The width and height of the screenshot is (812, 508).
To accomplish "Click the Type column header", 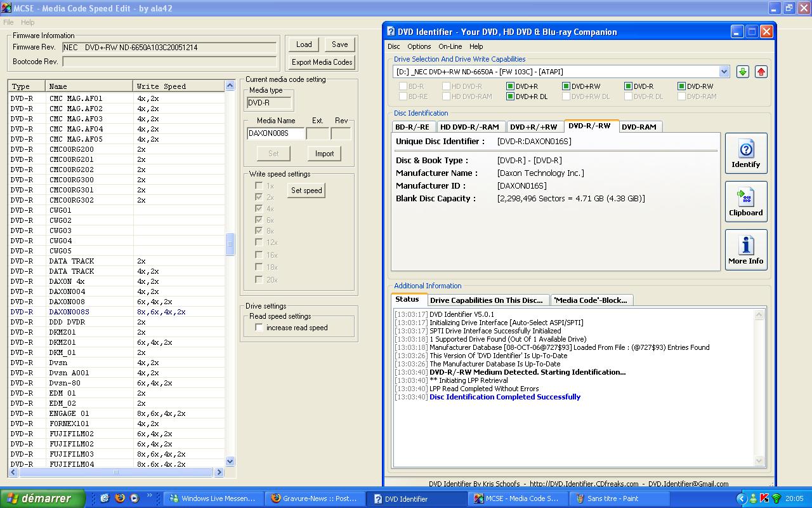I will pyautogui.click(x=27, y=86).
